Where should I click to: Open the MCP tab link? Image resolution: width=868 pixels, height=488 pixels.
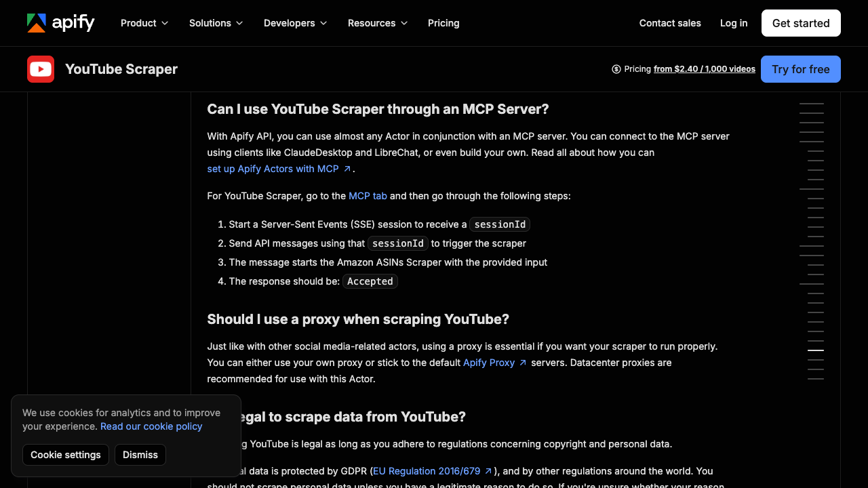(x=368, y=196)
